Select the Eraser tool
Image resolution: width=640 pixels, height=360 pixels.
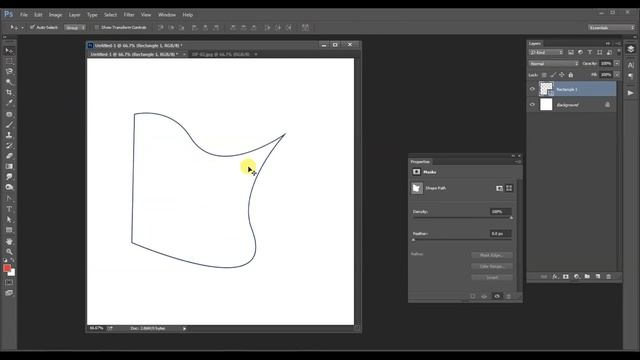(x=9, y=156)
